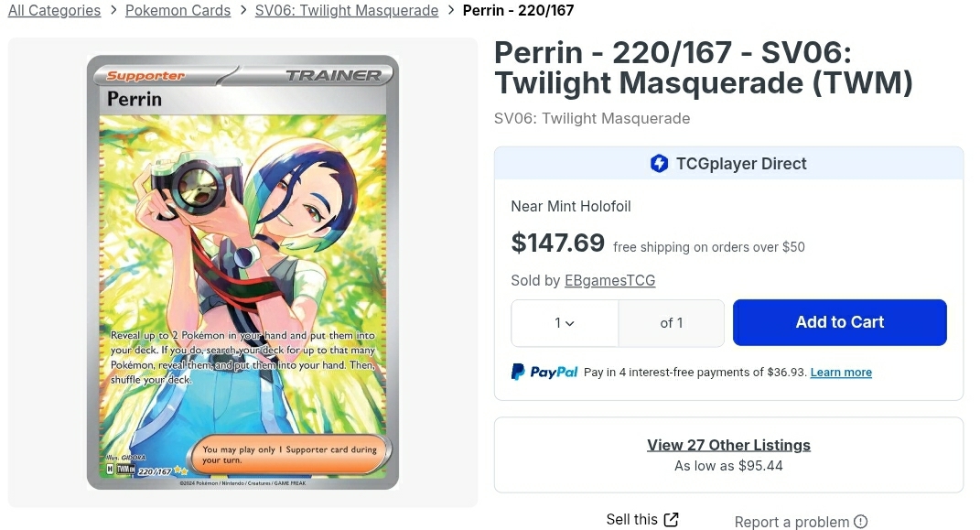
Task: Click the external link icon beside Sell this
Action: 672,520
